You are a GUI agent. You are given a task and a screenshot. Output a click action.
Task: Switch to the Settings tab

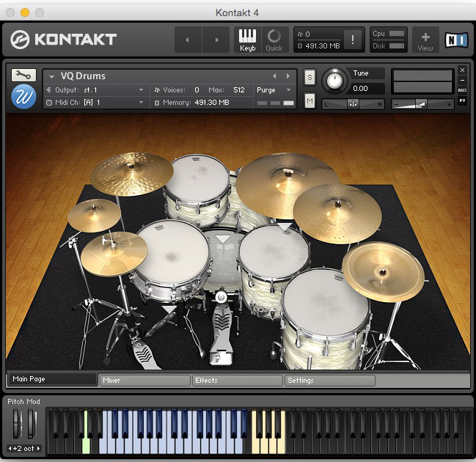329,381
